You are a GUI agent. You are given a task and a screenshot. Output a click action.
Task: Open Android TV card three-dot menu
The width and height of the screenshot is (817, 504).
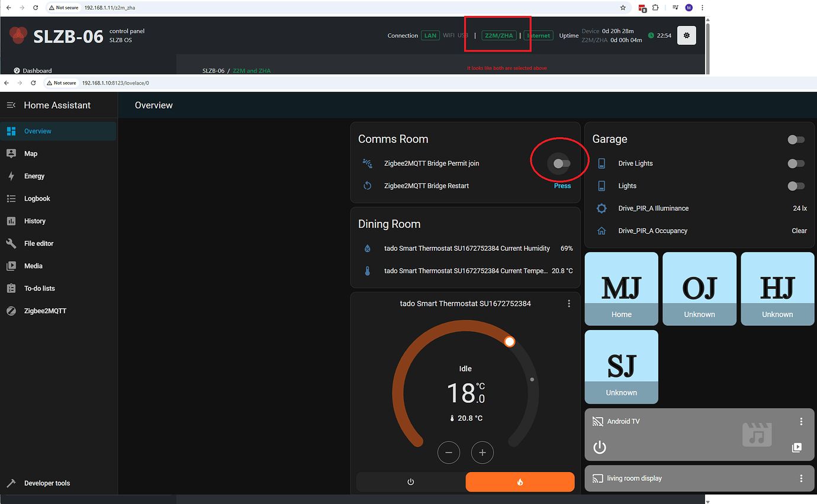tap(801, 422)
